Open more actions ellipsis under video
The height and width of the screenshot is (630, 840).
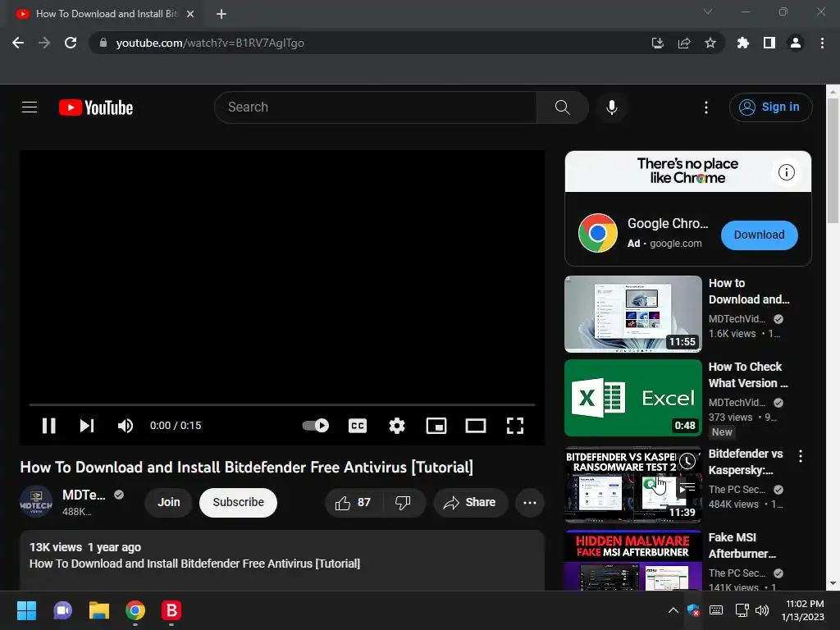(530, 503)
